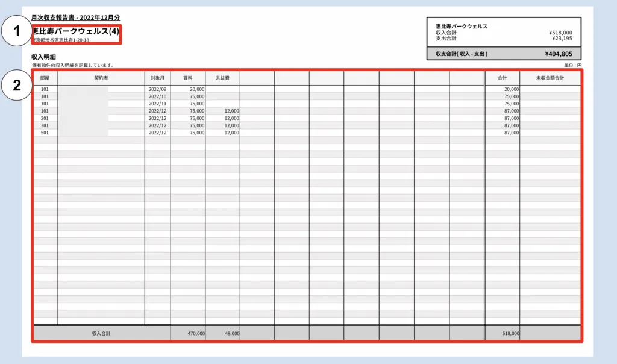Click the 合計 column header
Screen dimensions: 617x364
click(503, 78)
